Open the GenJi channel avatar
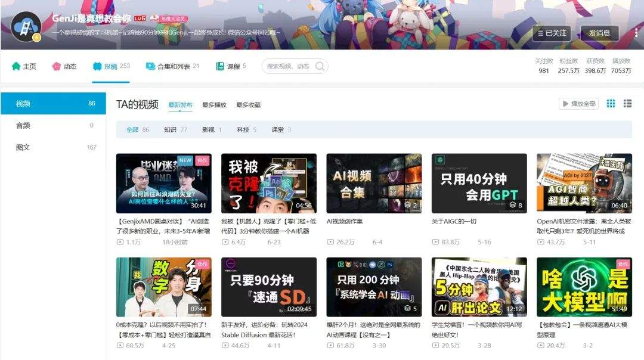644x360 pixels. [26, 27]
